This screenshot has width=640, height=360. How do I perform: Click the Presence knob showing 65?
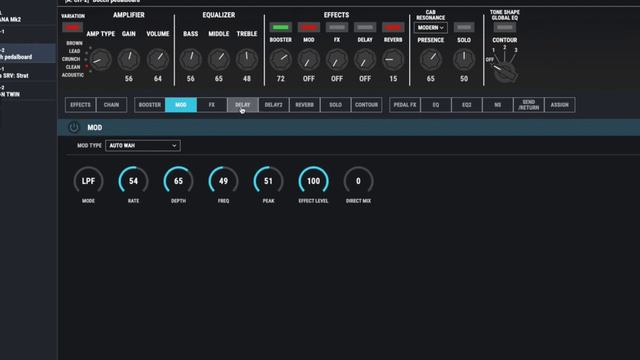click(431, 60)
